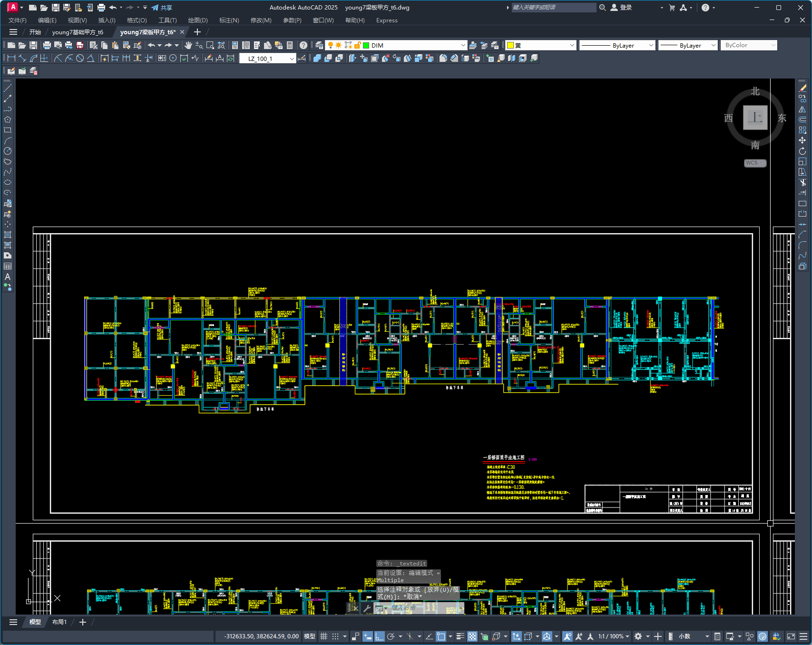
Task: Open the 视图(V) menu
Action: click(77, 20)
